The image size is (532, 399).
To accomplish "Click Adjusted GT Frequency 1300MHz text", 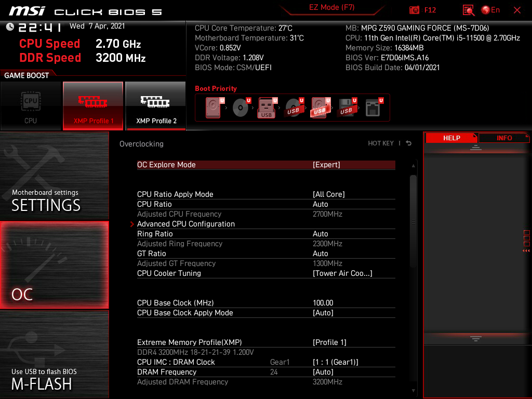I will click(x=240, y=263).
